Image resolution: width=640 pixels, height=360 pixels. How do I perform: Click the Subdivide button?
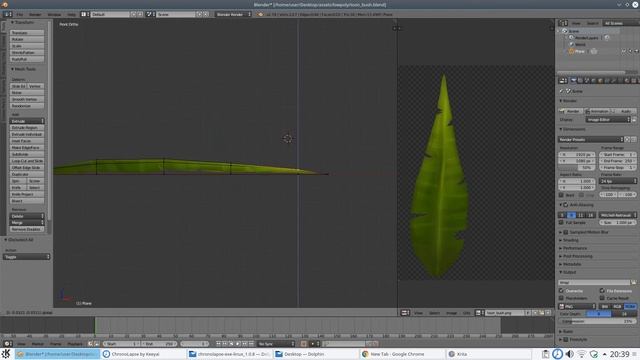click(27, 154)
